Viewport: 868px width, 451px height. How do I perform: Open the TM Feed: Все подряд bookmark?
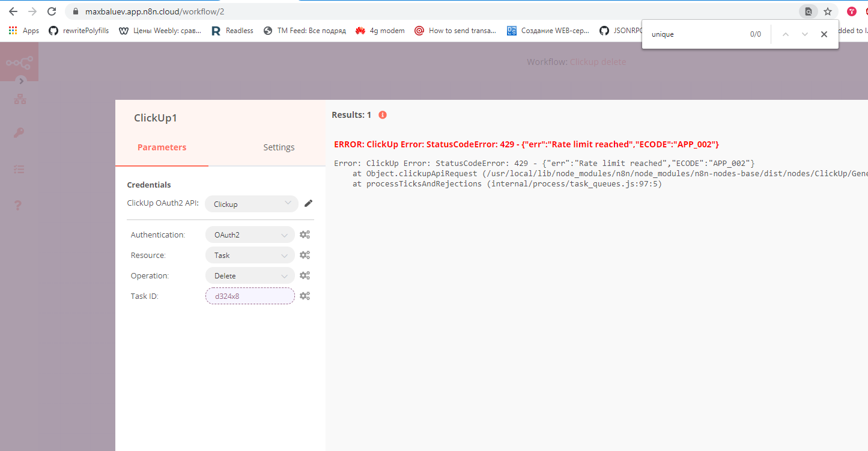click(x=305, y=31)
